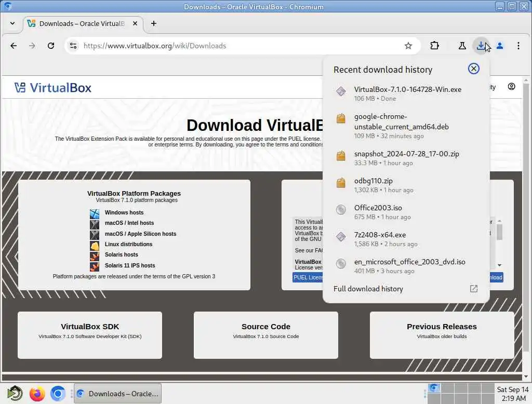Launch Firefox from the taskbar
The image size is (532, 404).
[x=37, y=394]
